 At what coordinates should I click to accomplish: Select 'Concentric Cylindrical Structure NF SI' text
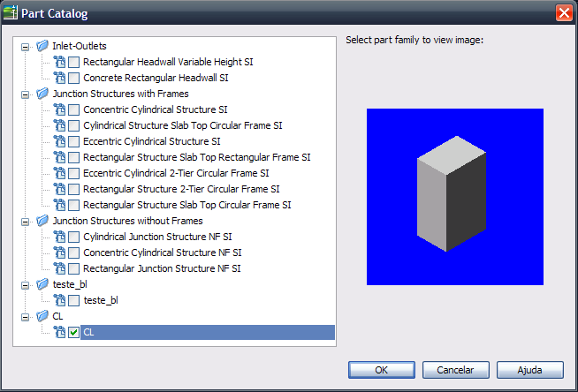(163, 253)
